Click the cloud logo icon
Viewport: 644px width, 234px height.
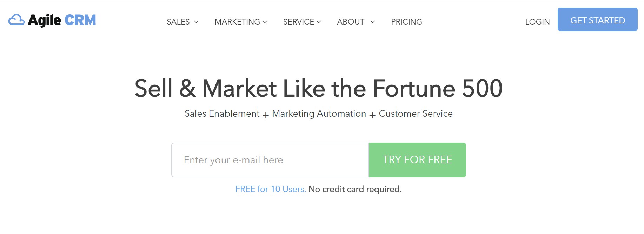click(x=16, y=20)
